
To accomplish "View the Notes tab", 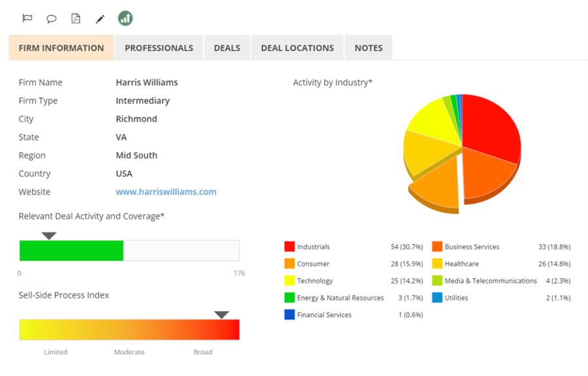I will [368, 48].
